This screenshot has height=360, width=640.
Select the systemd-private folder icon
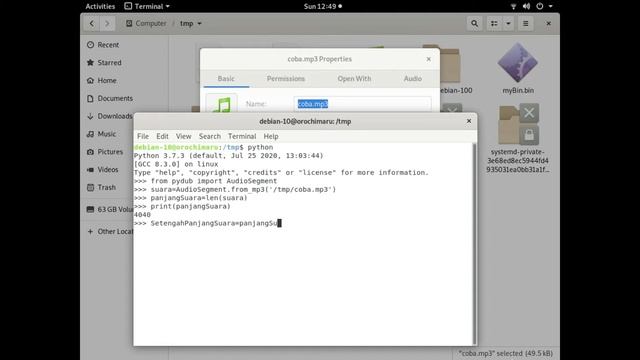point(518,124)
